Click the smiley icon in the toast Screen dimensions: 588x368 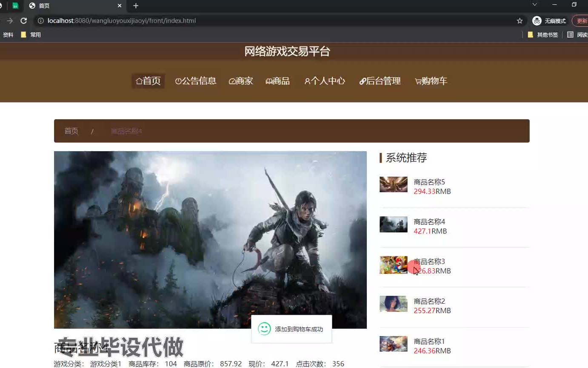tap(264, 329)
